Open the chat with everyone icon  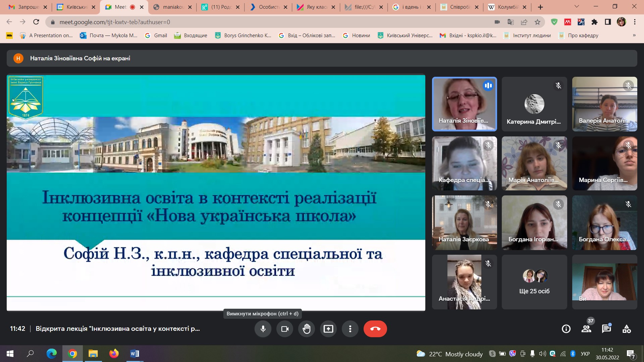(606, 329)
